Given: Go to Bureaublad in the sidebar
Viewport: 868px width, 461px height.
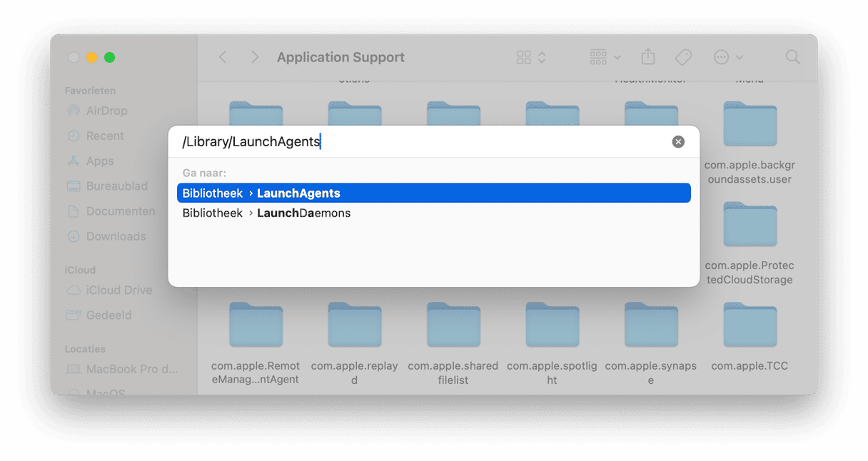Looking at the screenshot, I should point(107,186).
